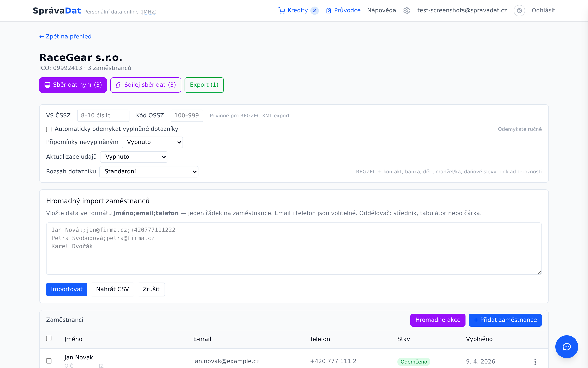Click the Export (1) button
The height and width of the screenshot is (368, 588).
point(204,85)
